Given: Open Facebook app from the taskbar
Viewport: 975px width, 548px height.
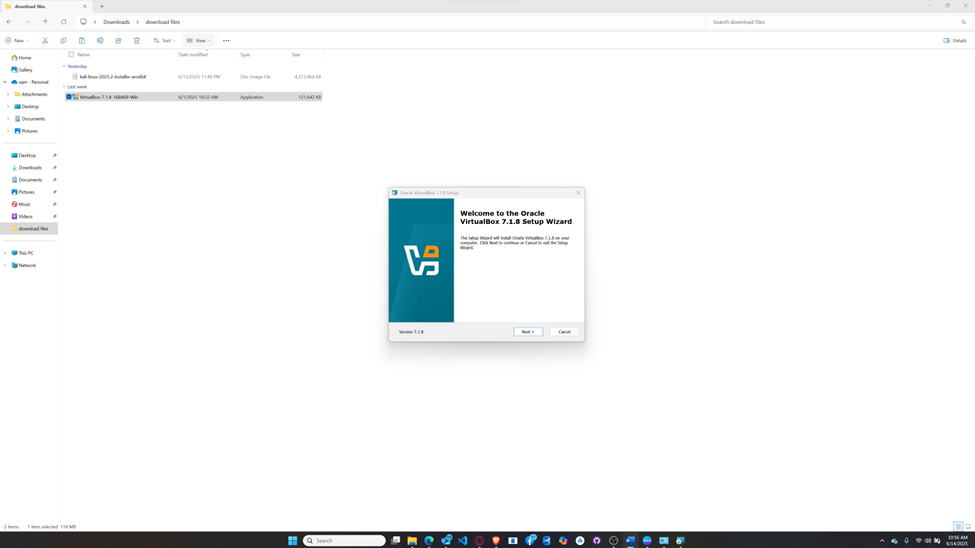Looking at the screenshot, I should (x=530, y=541).
